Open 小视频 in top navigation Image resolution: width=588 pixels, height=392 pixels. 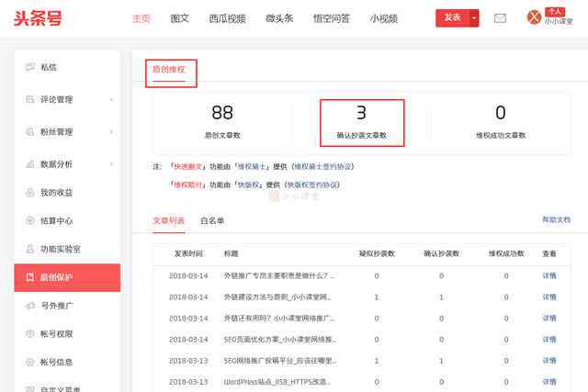pyautogui.click(x=383, y=18)
